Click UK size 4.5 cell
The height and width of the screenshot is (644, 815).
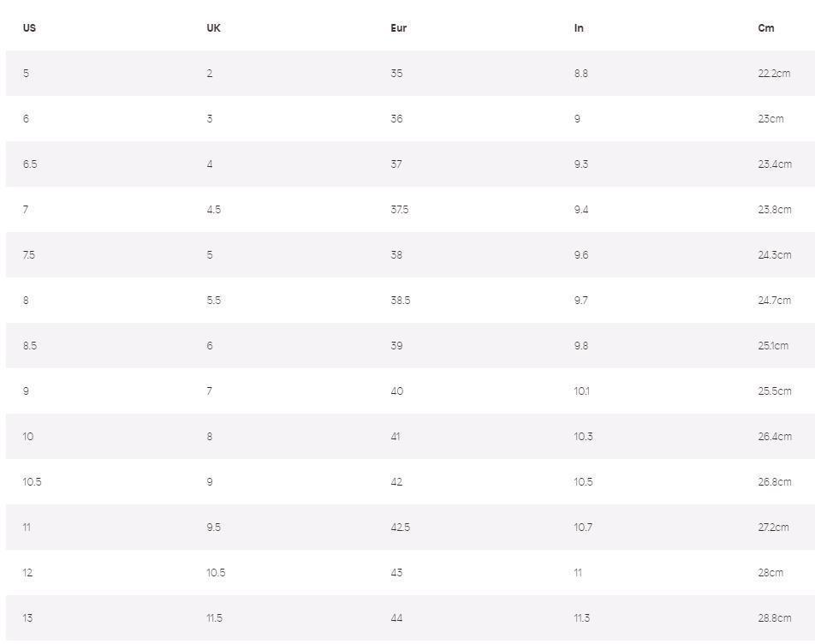213,210
